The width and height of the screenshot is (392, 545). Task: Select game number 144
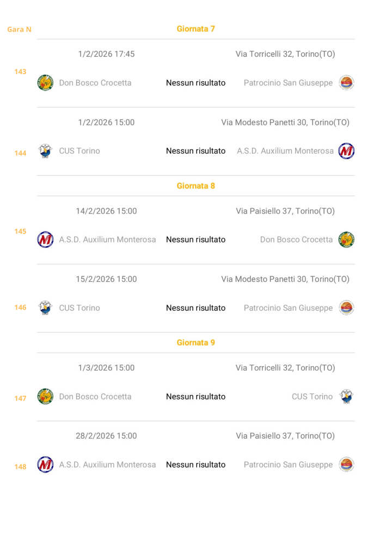click(x=20, y=153)
